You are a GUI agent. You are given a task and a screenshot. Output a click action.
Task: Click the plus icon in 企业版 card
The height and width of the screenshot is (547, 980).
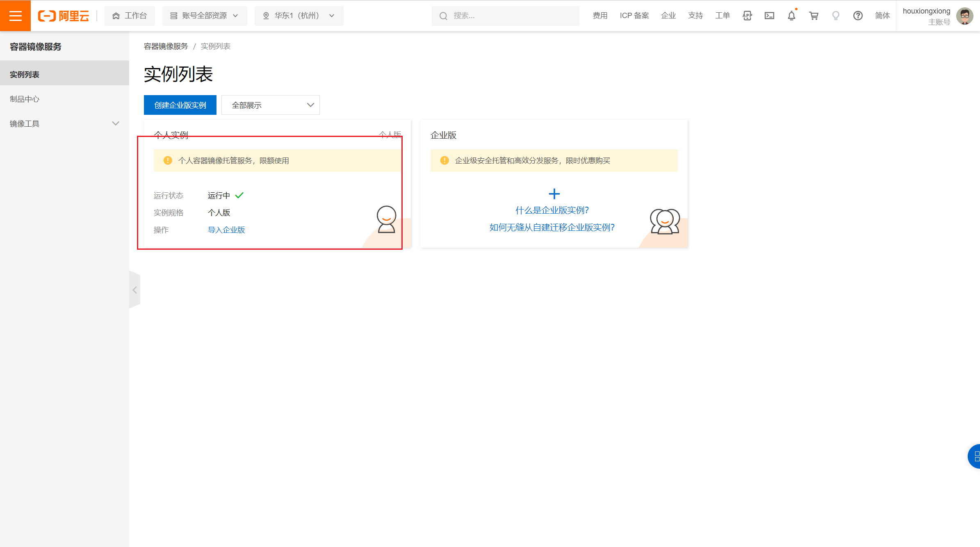click(554, 194)
